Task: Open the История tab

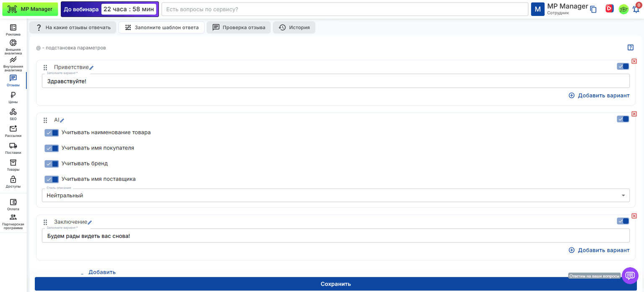Action: pos(294,28)
